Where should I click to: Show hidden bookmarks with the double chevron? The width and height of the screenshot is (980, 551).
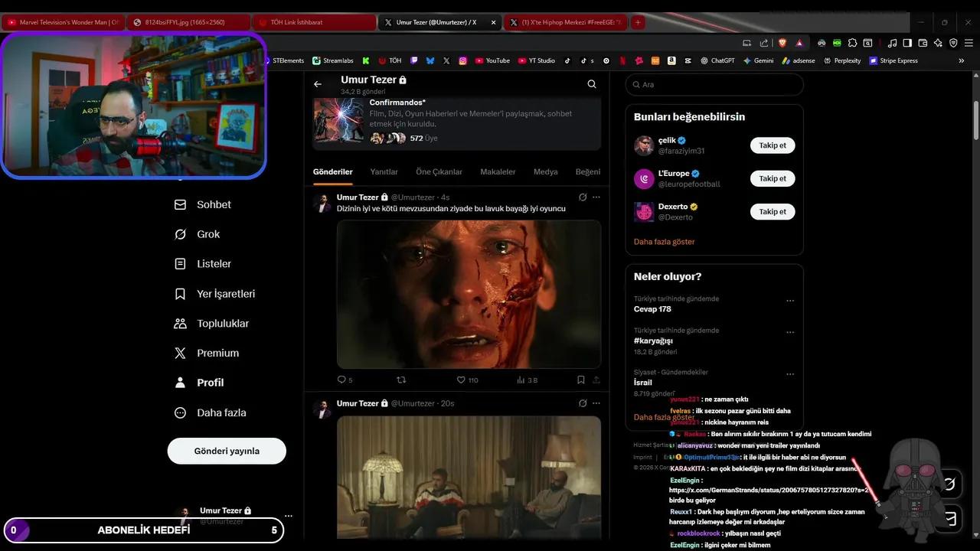[962, 60]
